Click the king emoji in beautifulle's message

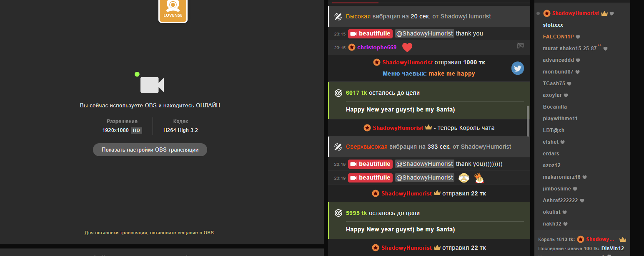(x=479, y=178)
